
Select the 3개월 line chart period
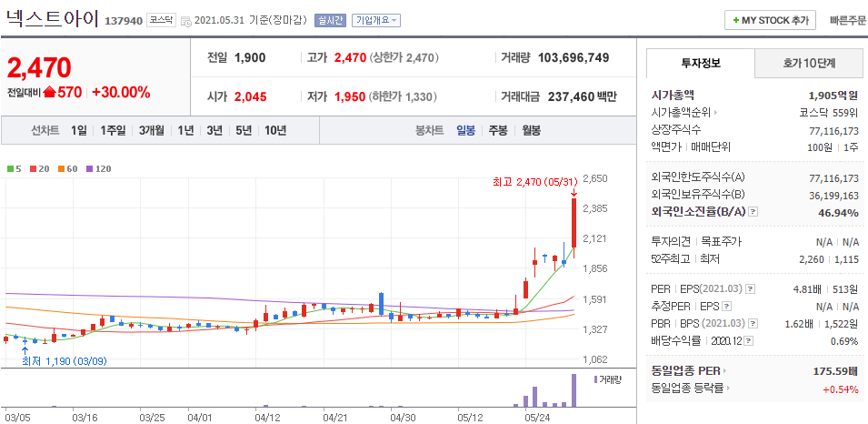[x=152, y=131]
